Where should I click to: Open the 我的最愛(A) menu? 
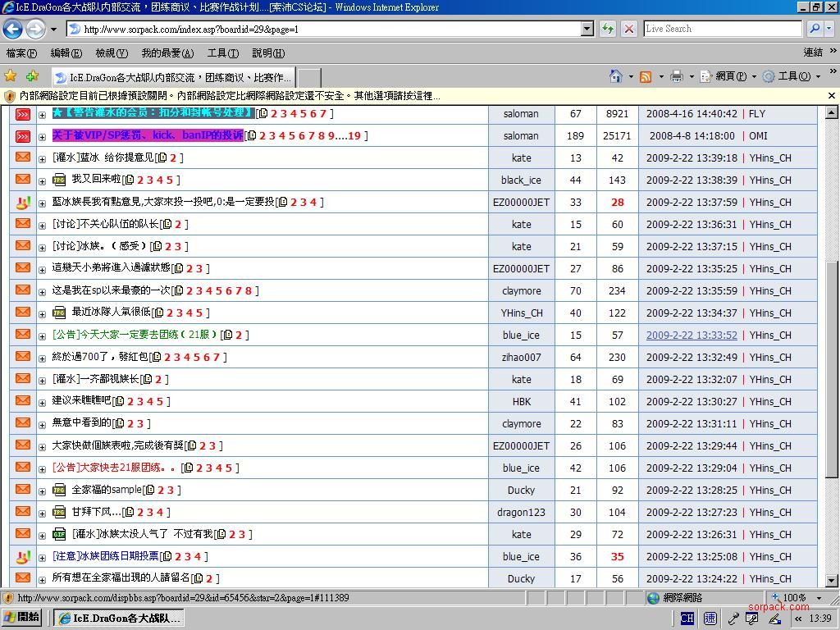coord(167,53)
